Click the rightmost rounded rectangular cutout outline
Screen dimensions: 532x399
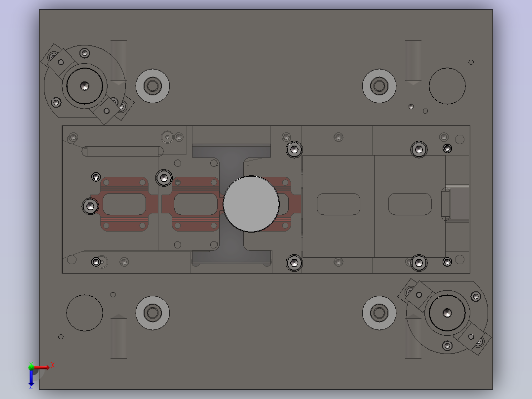(410, 204)
